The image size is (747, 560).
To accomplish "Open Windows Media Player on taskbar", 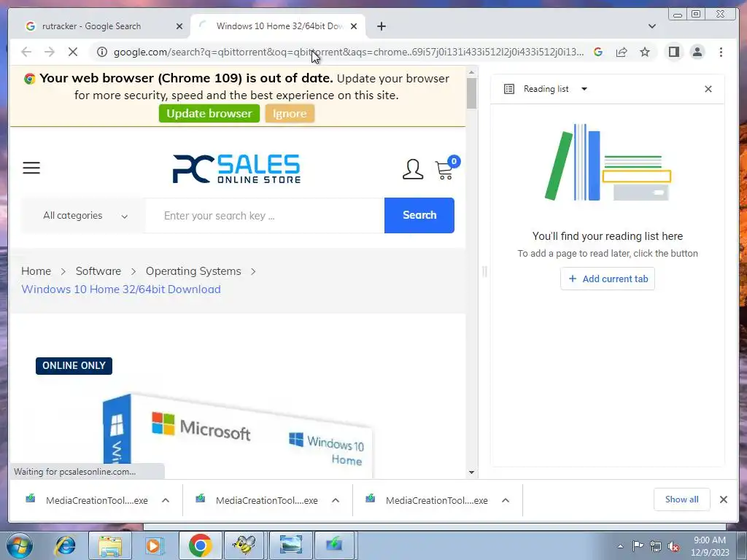I will click(x=153, y=545).
